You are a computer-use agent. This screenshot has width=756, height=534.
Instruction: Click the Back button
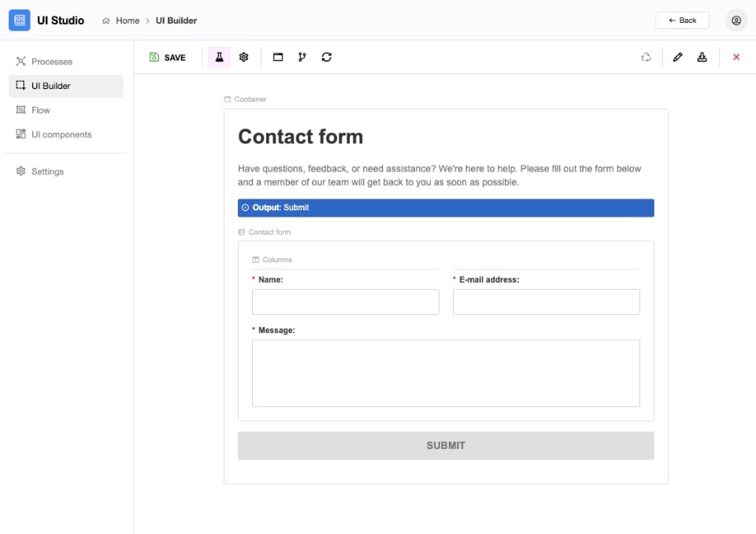[682, 20]
